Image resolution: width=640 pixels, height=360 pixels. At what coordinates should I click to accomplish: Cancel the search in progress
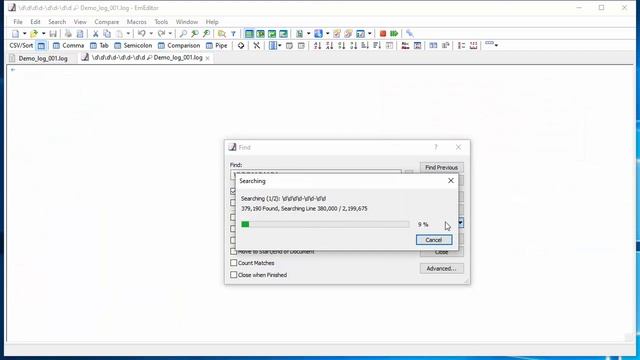pyautogui.click(x=434, y=240)
